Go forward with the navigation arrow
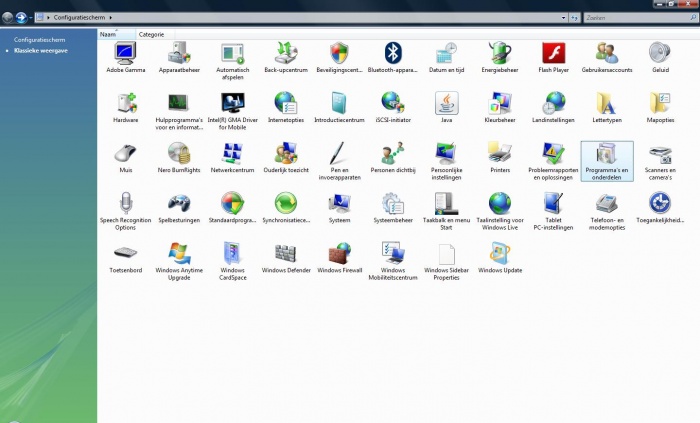Image resolution: width=700 pixels, height=423 pixels. point(21,17)
